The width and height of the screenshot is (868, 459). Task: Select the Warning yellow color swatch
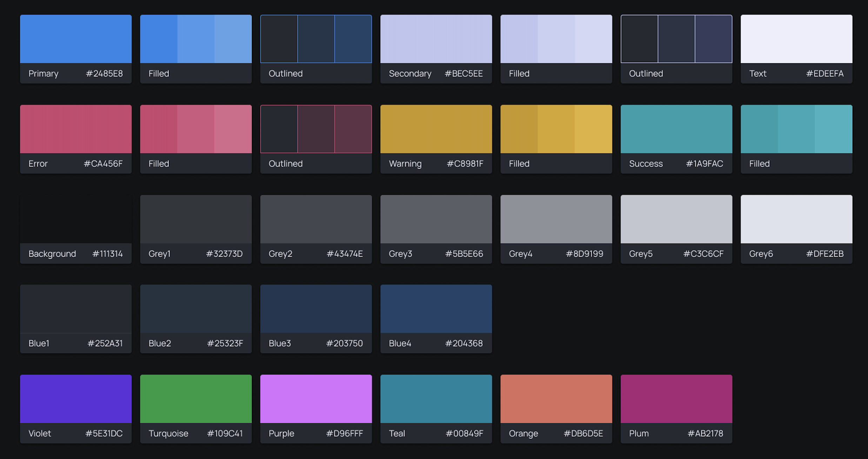coord(436,129)
